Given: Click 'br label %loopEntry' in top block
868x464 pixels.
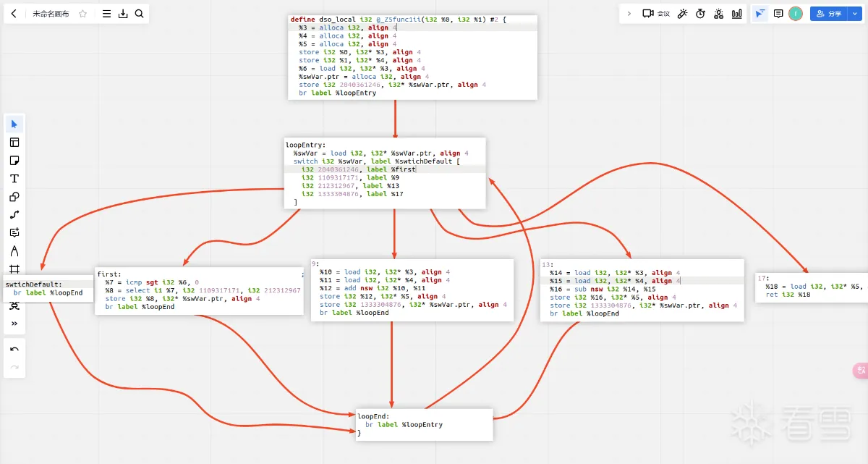Looking at the screenshot, I should 338,93.
